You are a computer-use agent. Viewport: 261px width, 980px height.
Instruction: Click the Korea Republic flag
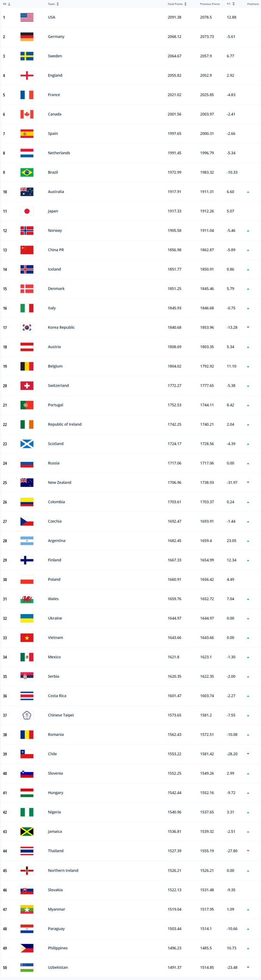(27, 328)
